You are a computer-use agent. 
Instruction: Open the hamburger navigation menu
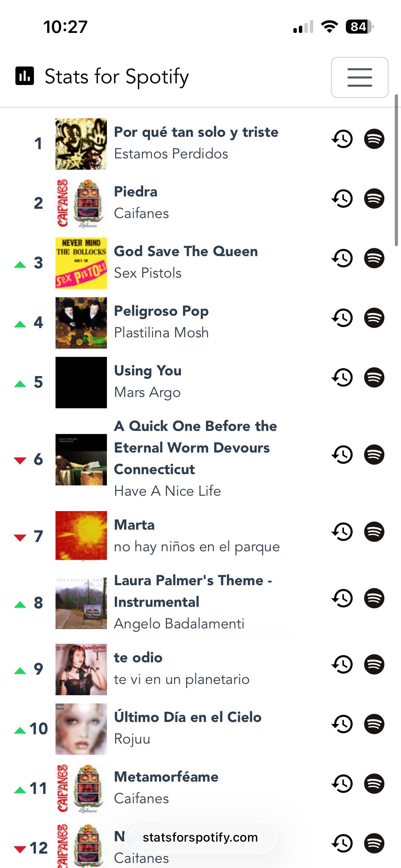[360, 77]
